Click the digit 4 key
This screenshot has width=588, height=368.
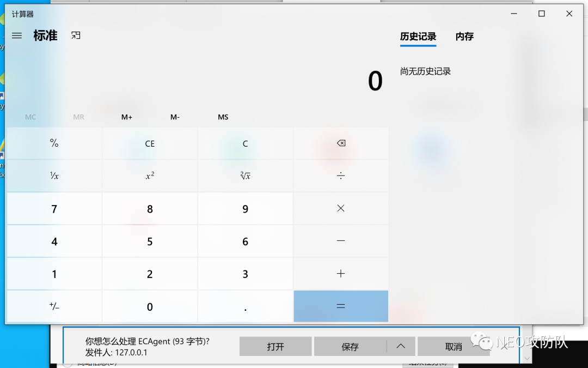click(54, 241)
